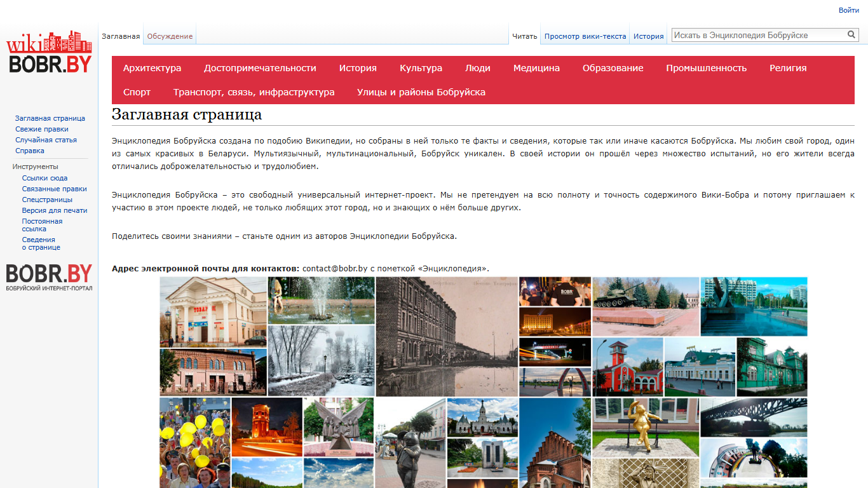The width and height of the screenshot is (868, 488).
Task: Open the wiki BOBR.BY logo at top left
Action: 49,51
